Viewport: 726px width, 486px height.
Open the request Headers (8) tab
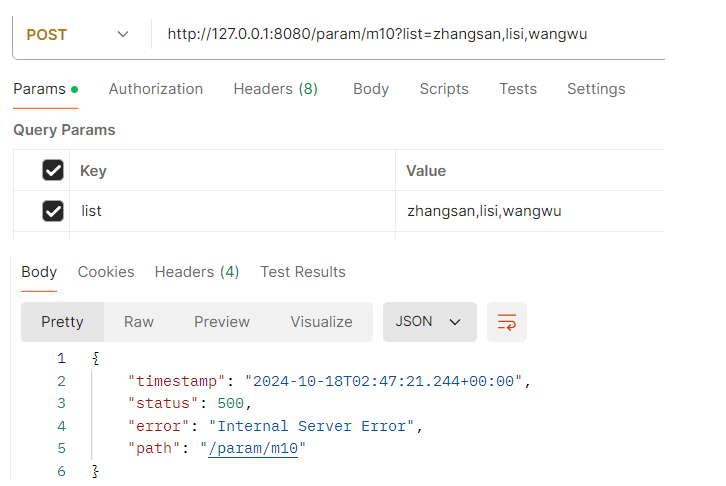pos(275,89)
